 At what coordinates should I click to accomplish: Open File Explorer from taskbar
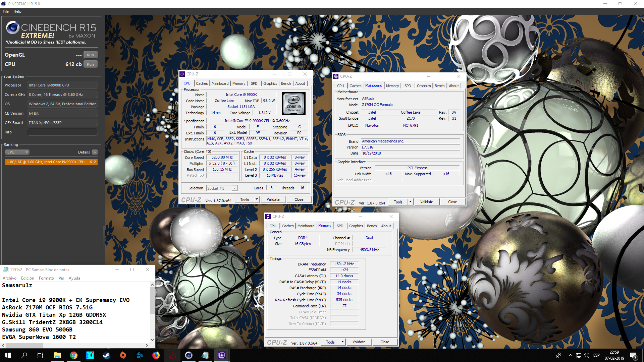pos(57,355)
